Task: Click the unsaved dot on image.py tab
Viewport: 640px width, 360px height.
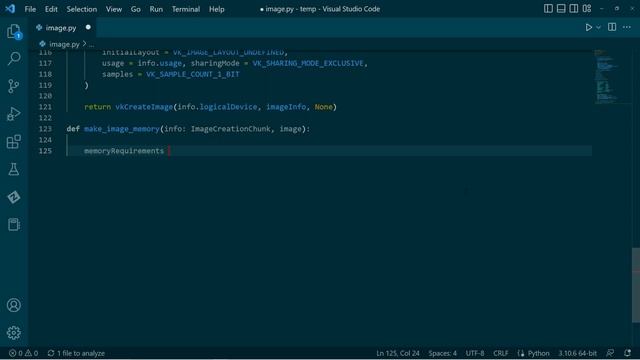Action: coord(88,27)
